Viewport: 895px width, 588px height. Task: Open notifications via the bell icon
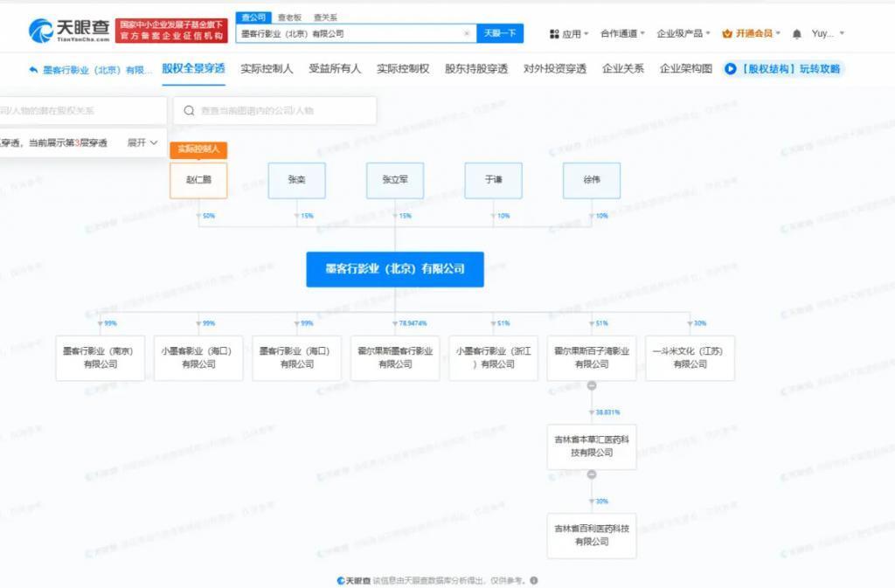pyautogui.click(x=795, y=33)
